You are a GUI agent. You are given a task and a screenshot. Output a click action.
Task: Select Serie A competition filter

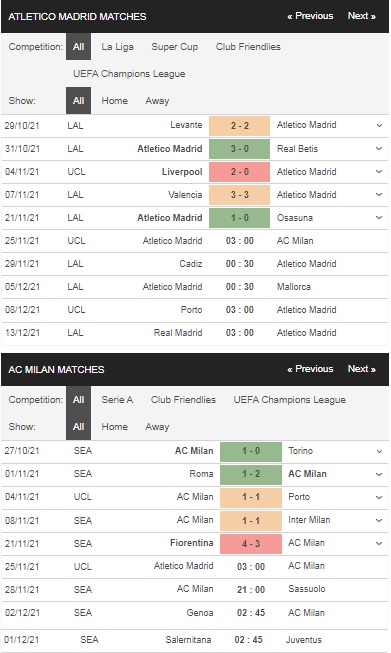(117, 400)
